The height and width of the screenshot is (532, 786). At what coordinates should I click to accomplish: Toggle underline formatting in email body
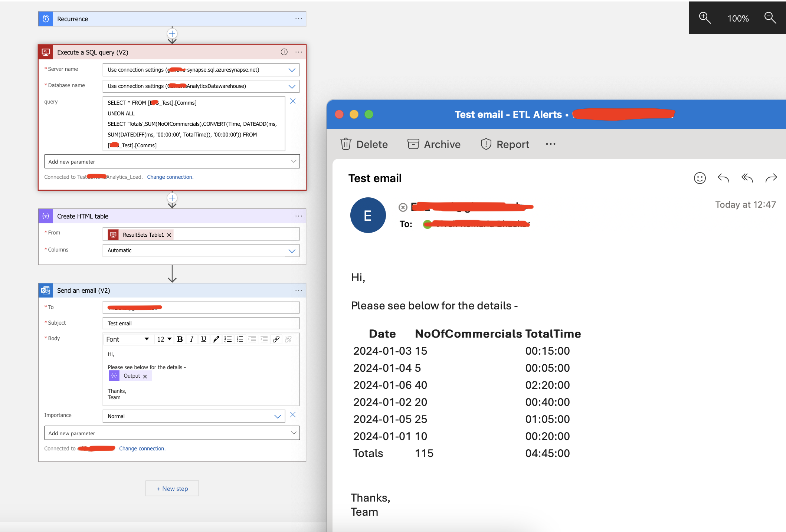click(204, 339)
